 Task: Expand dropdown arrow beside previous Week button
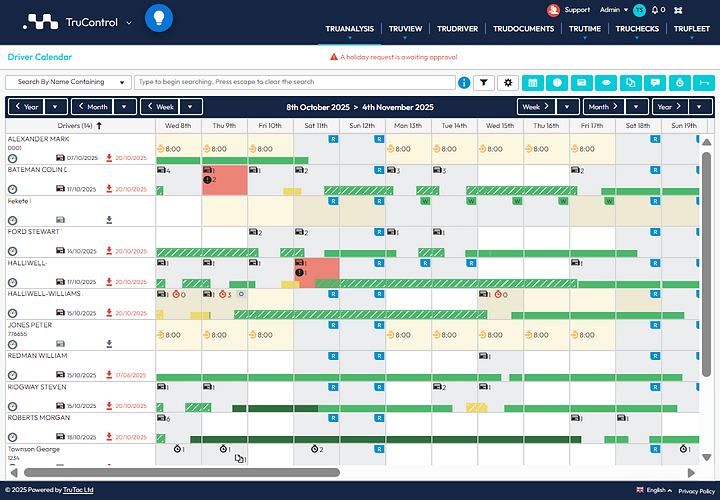tap(190, 107)
